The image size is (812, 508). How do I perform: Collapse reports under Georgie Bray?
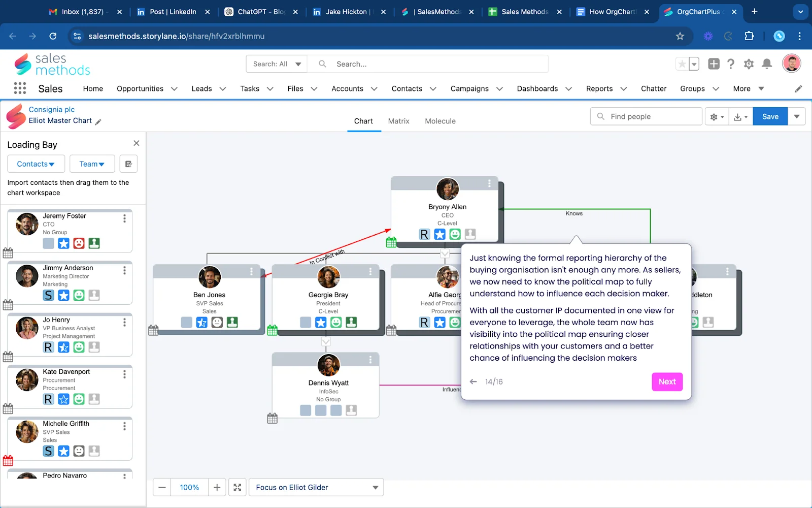tap(326, 342)
